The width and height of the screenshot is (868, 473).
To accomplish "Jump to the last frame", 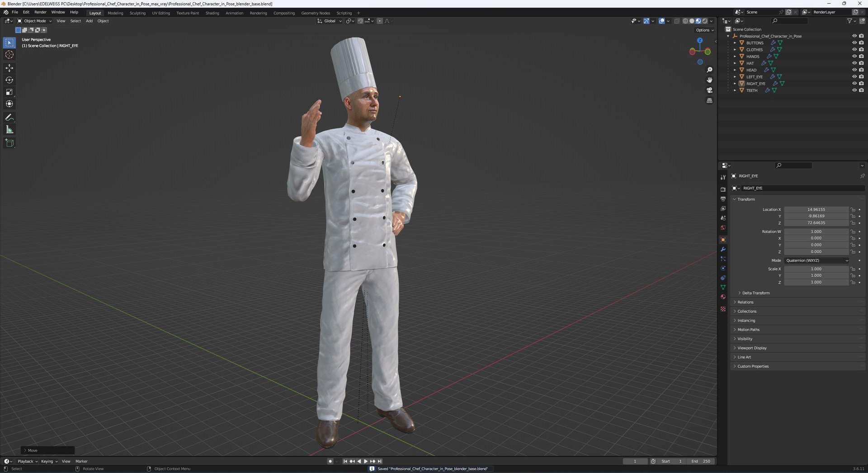I will point(380,461).
